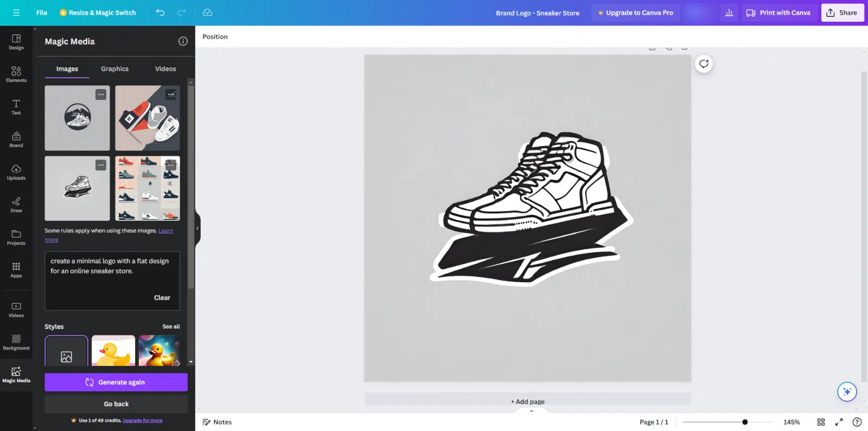
Task: Open the grid view of pages
Action: pos(821,422)
